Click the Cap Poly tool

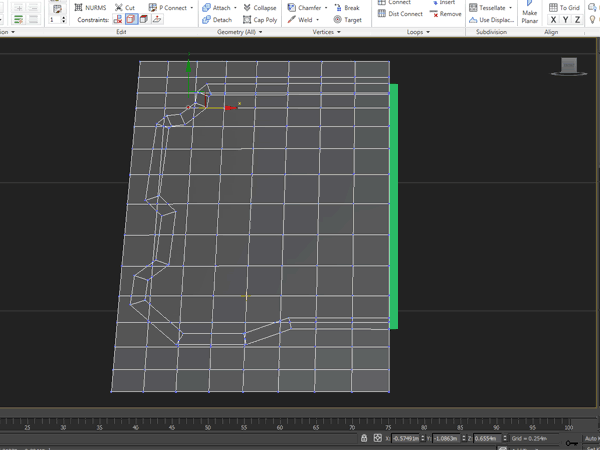260,19
